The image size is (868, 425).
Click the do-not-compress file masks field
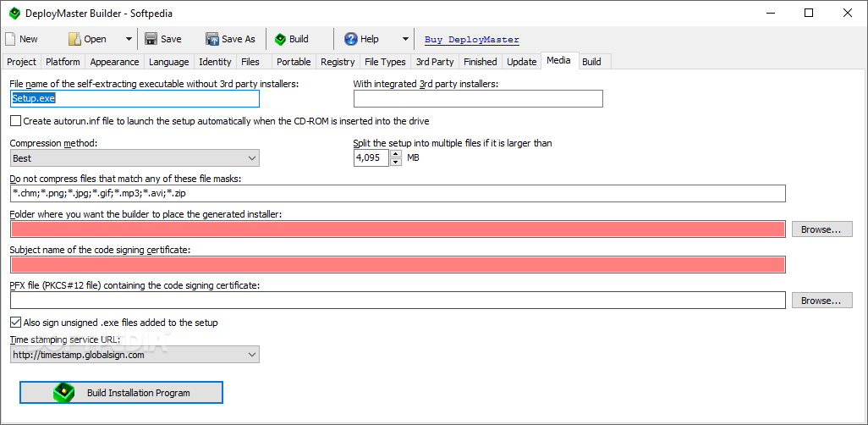398,194
